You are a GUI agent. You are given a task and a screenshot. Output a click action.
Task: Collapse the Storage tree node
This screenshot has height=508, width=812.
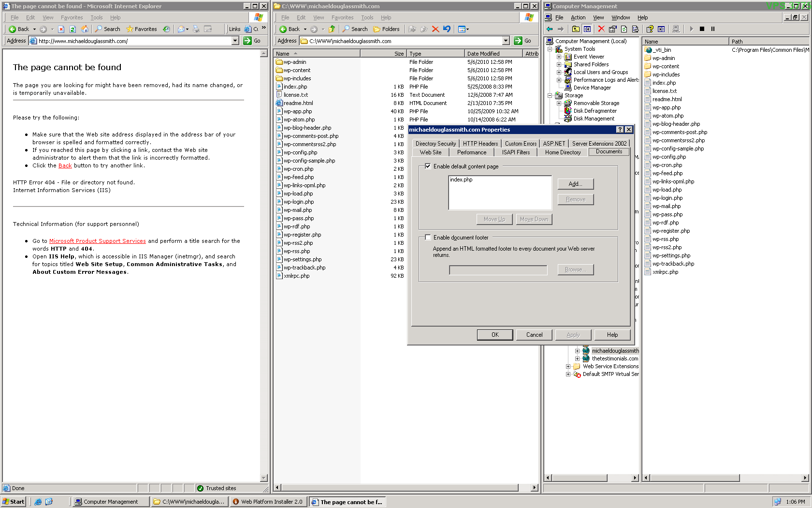click(x=550, y=95)
